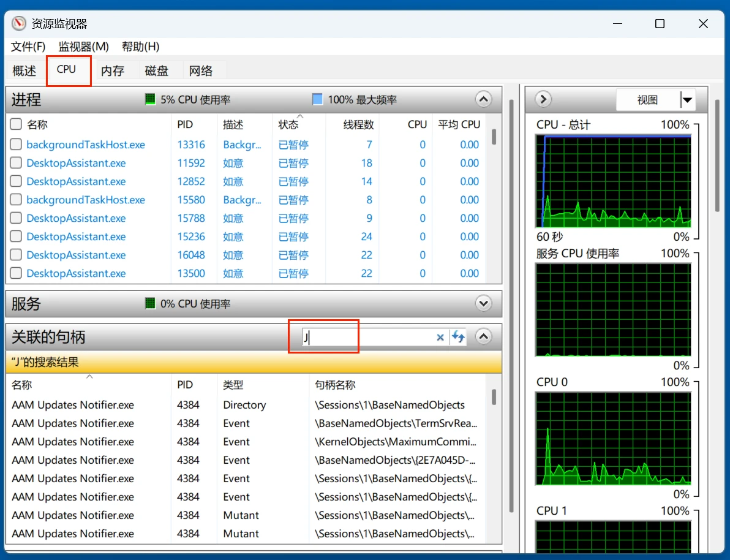The width and height of the screenshot is (730, 560).
Task: Switch to the 概述 tab
Action: pos(24,71)
